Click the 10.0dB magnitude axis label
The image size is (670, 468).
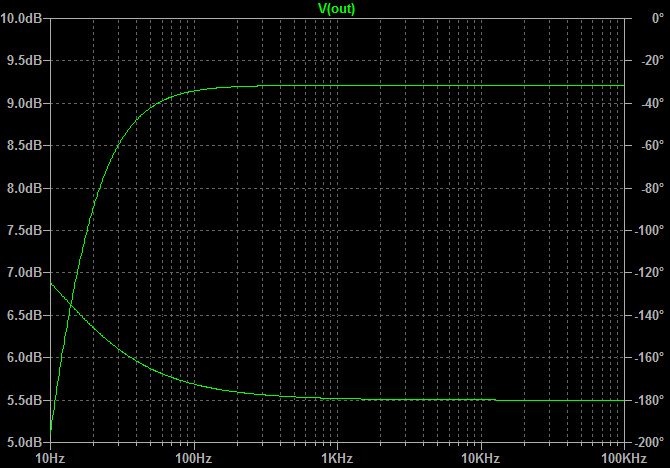(x=21, y=18)
